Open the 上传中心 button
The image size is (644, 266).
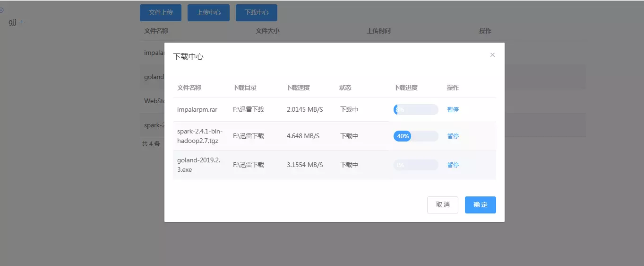click(208, 13)
